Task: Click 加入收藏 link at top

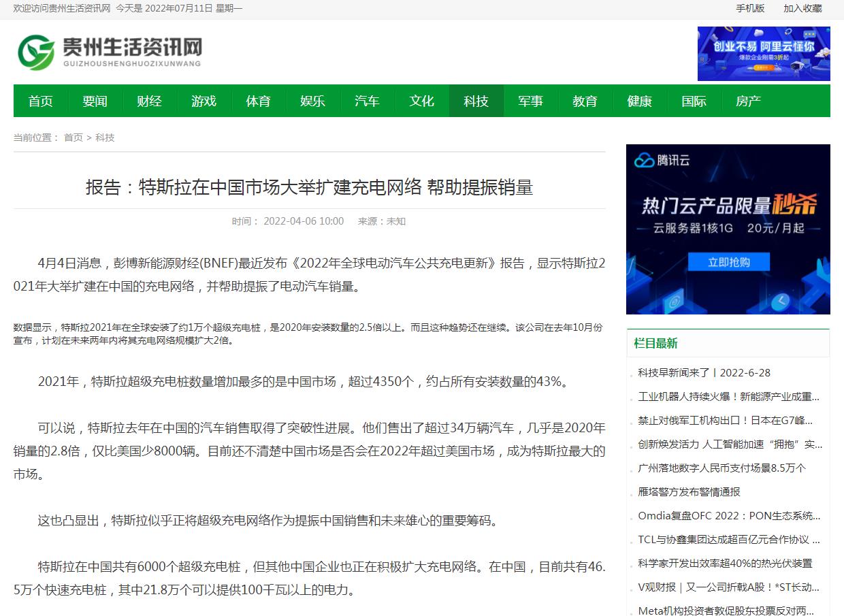Action: (x=802, y=8)
